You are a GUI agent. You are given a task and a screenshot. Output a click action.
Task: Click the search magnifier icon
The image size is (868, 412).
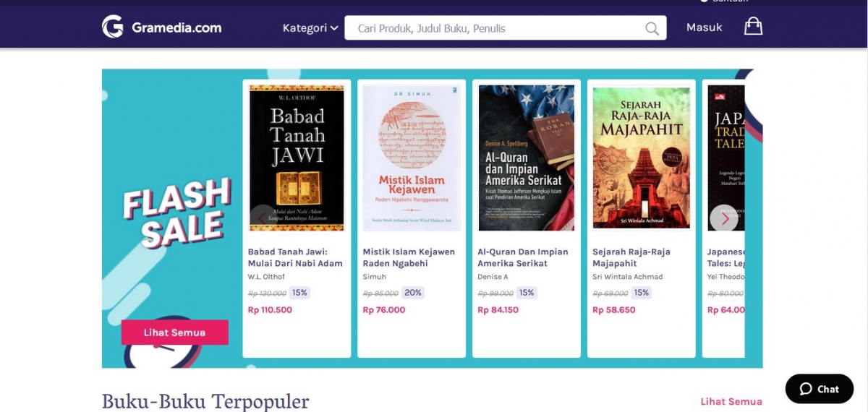coord(652,29)
